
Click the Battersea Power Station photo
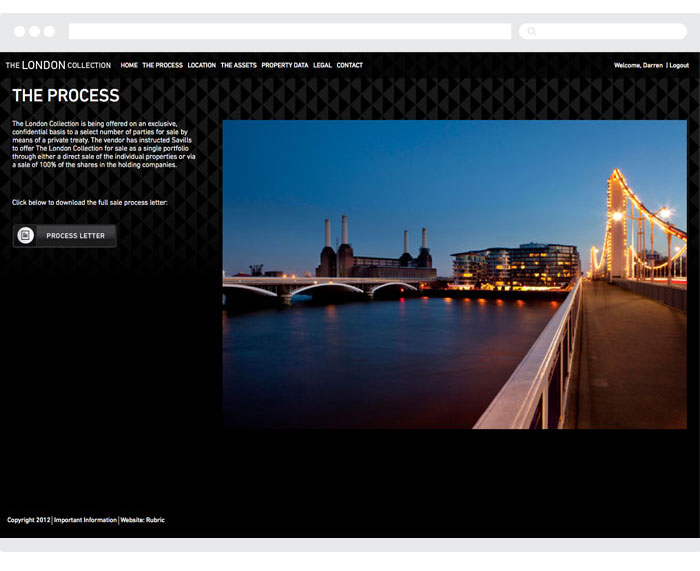[454, 274]
